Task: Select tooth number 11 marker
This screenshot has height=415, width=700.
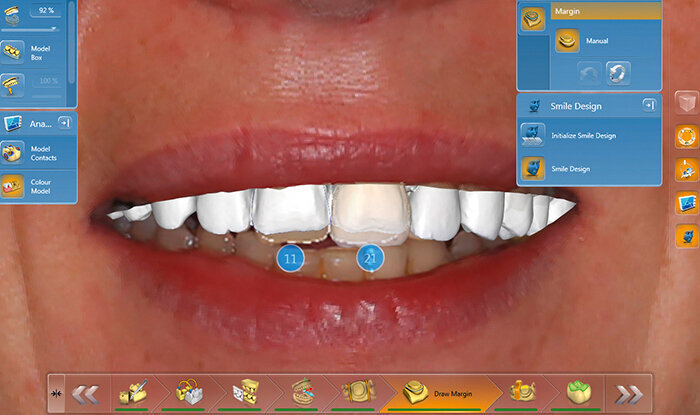Action: click(x=290, y=258)
